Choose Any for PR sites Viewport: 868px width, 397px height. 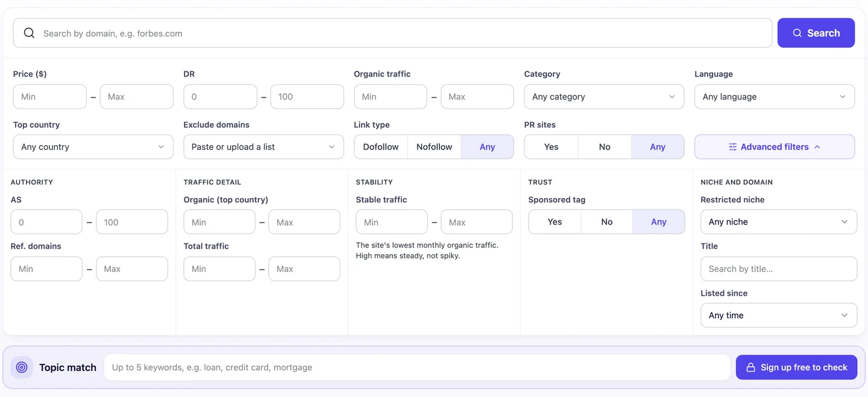click(x=658, y=147)
